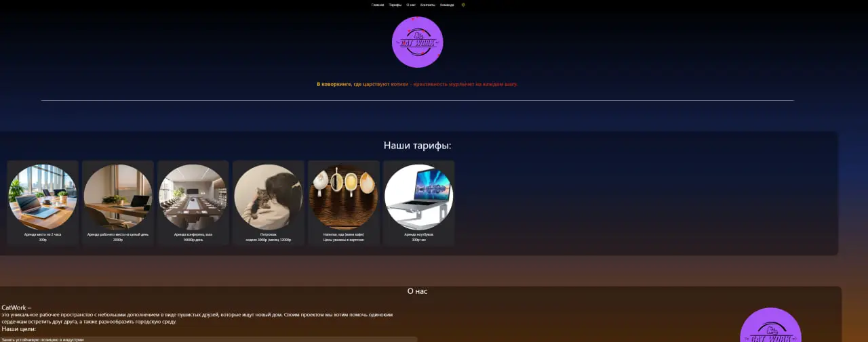Screen dimensions: 868x342
Task: Click the Cat Work logo in the О нас section
Action: 770,325
